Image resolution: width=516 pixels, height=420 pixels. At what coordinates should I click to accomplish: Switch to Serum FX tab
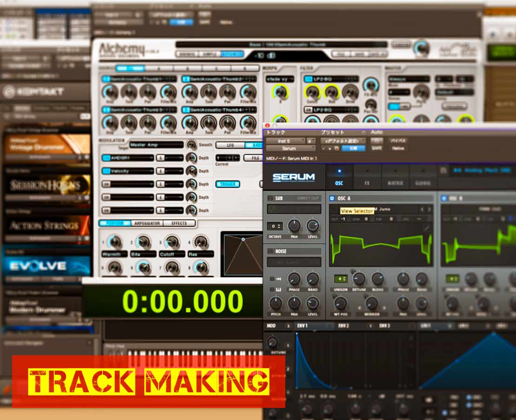(367, 177)
